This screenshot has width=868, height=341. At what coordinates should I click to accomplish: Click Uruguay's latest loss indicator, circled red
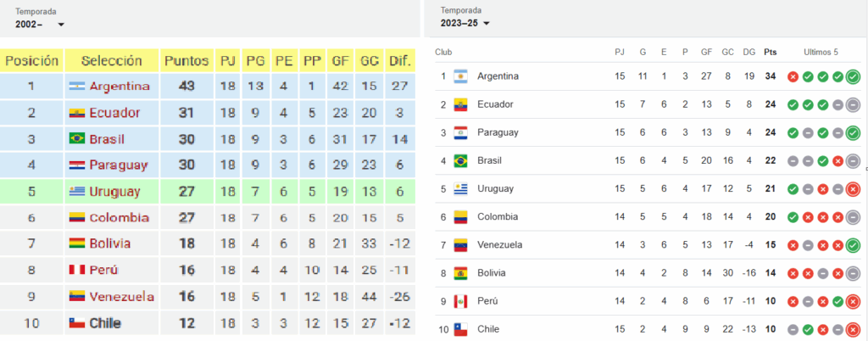[x=853, y=189]
